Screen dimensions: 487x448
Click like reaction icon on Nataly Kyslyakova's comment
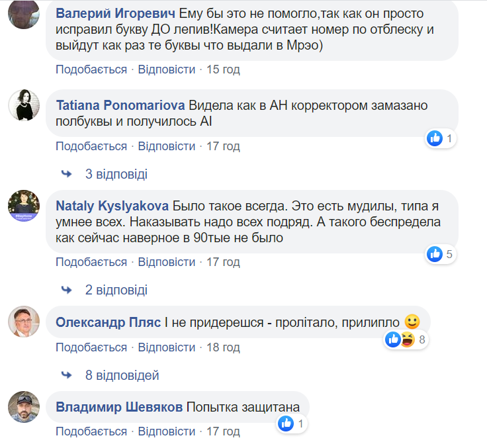coord(435,253)
